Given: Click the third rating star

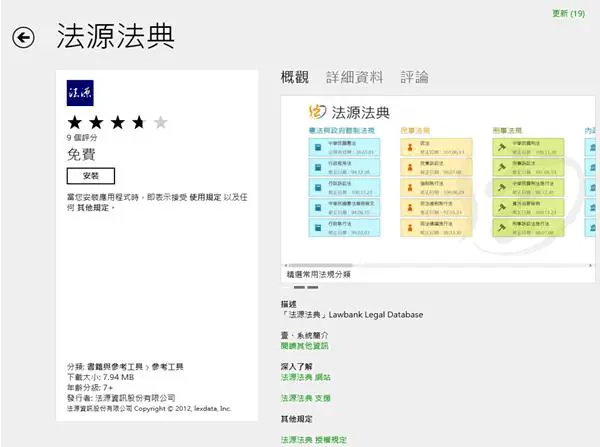Looking at the screenshot, I should [117, 122].
